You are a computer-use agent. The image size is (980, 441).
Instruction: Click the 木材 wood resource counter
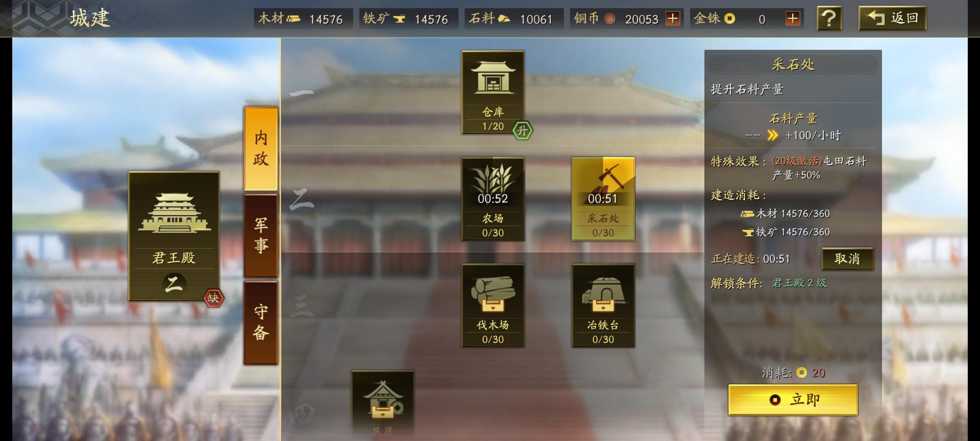(303, 18)
